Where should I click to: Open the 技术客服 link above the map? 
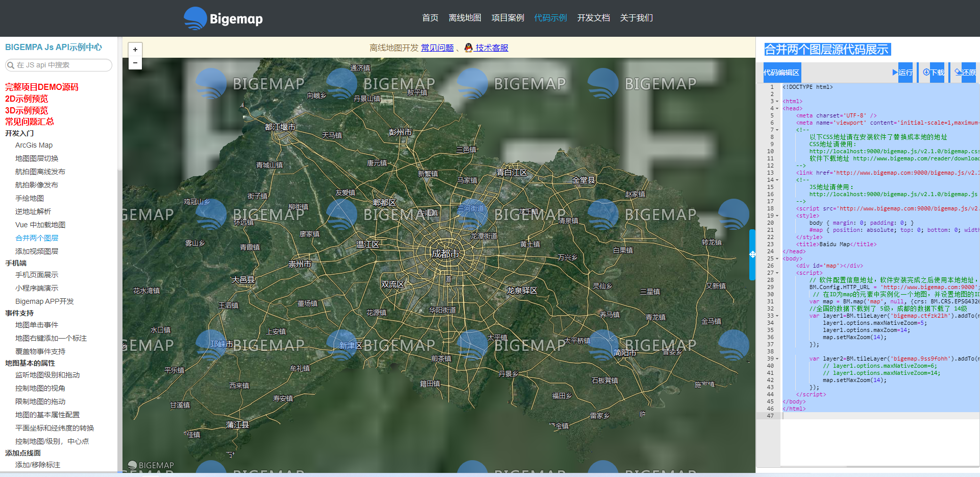(492, 47)
